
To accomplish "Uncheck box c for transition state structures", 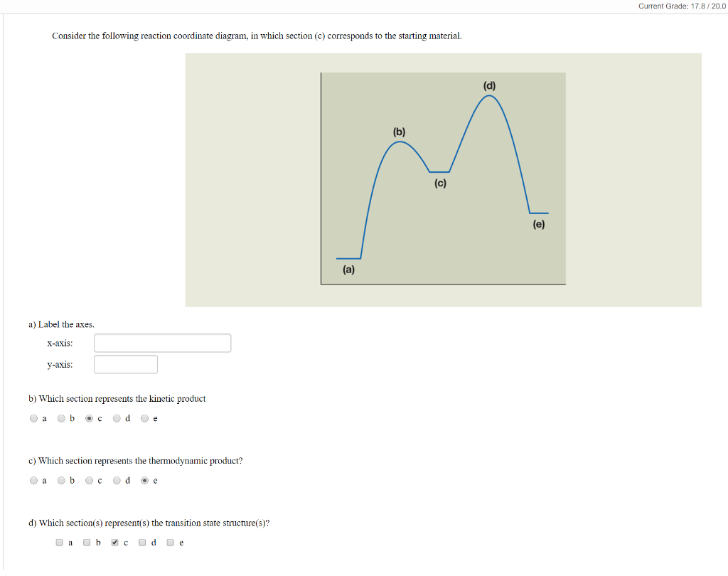I will (114, 542).
